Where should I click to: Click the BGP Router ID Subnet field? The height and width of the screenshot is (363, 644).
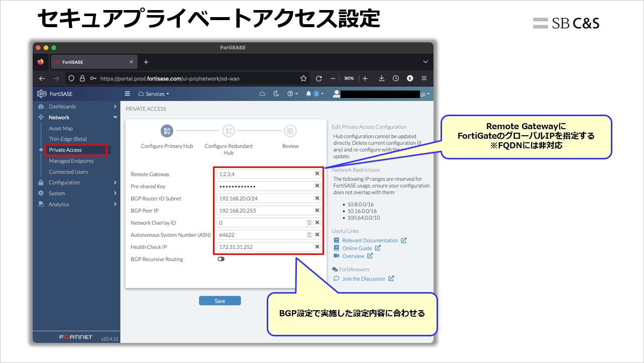pyautogui.click(x=269, y=199)
